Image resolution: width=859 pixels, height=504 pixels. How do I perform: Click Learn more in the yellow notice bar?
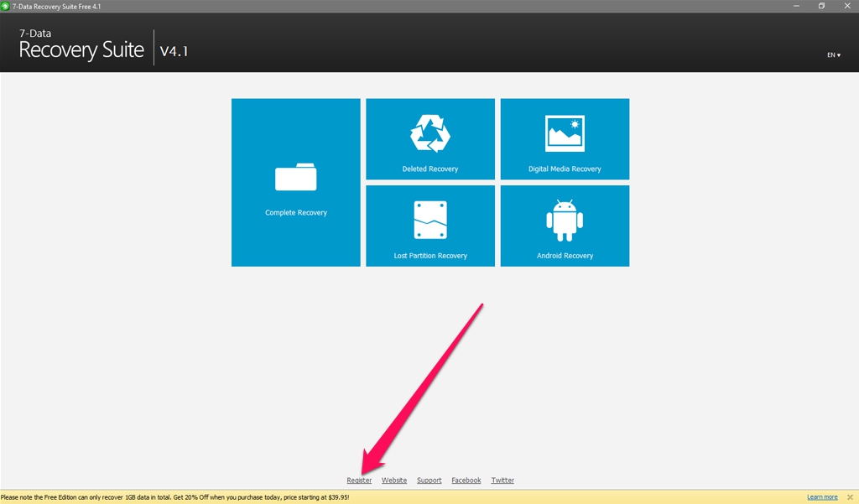[x=822, y=497]
